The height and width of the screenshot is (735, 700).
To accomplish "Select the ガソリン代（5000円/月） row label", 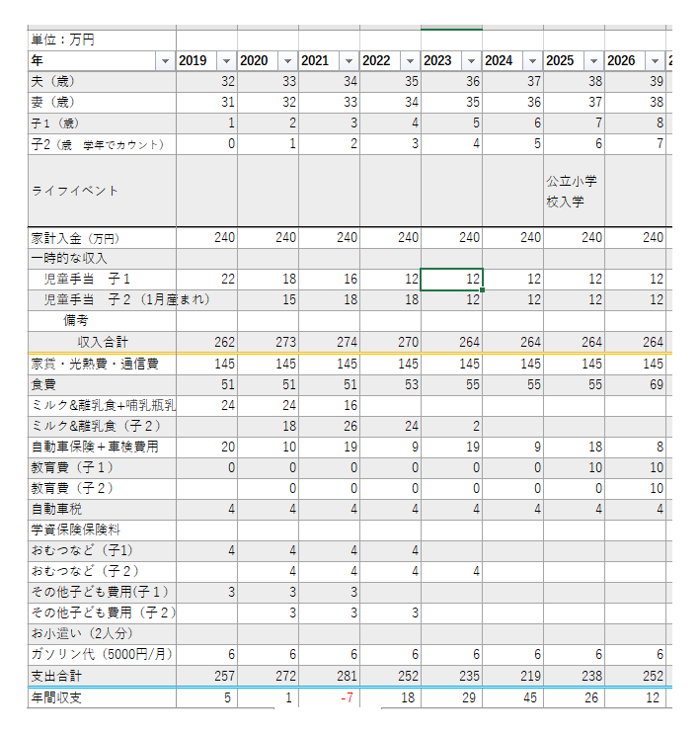I will (102, 654).
